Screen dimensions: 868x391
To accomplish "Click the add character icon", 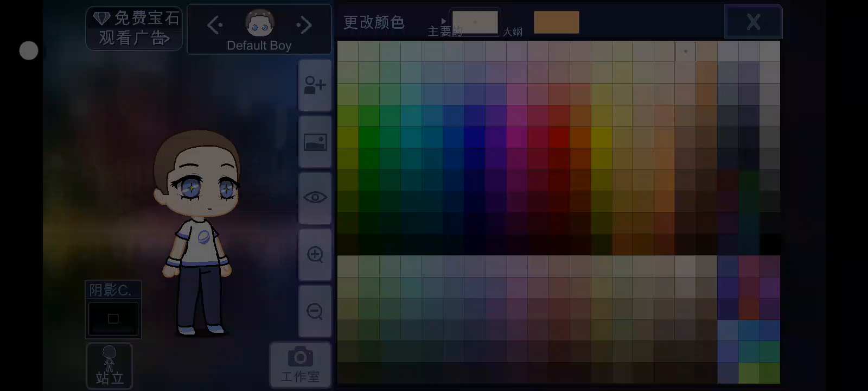I will (315, 85).
